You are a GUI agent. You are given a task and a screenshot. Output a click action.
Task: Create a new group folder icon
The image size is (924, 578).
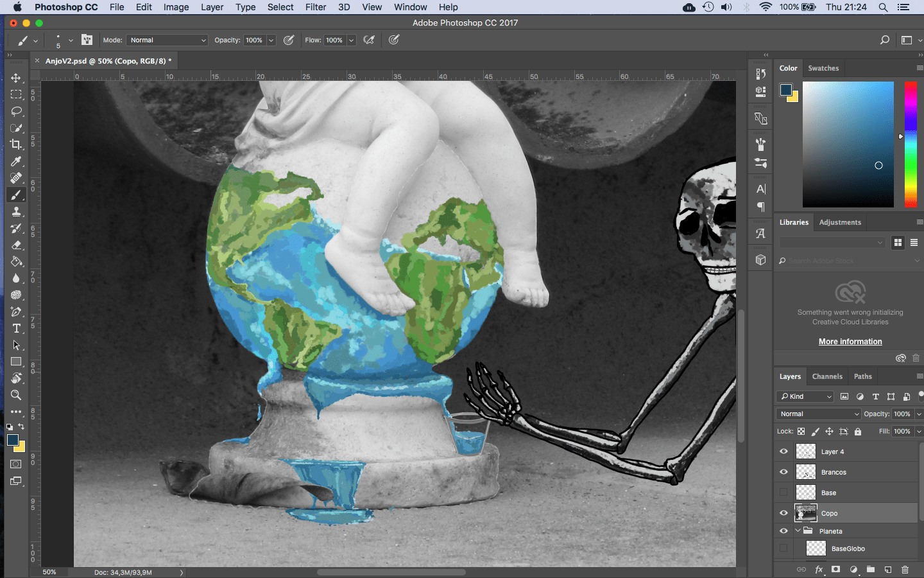[870, 570]
